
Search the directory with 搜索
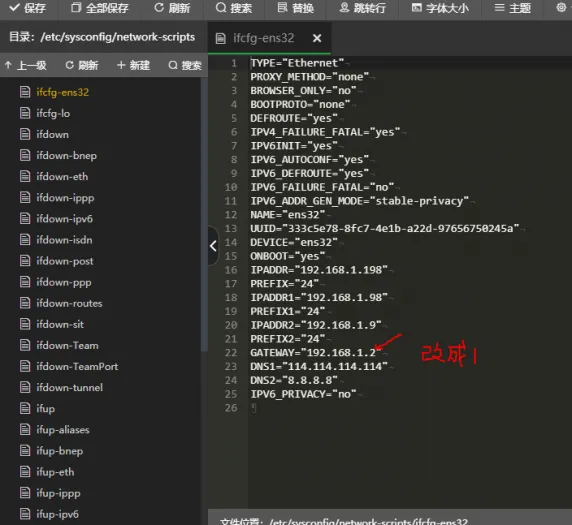point(185,65)
